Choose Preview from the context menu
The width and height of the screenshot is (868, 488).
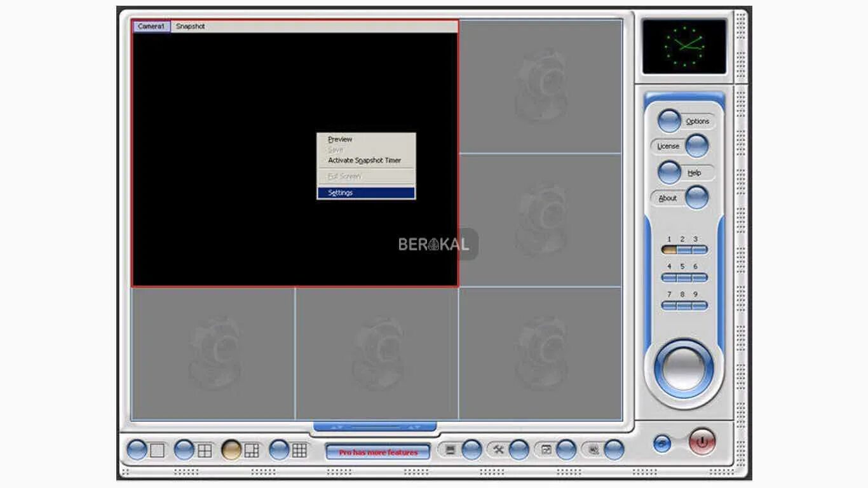[366, 139]
